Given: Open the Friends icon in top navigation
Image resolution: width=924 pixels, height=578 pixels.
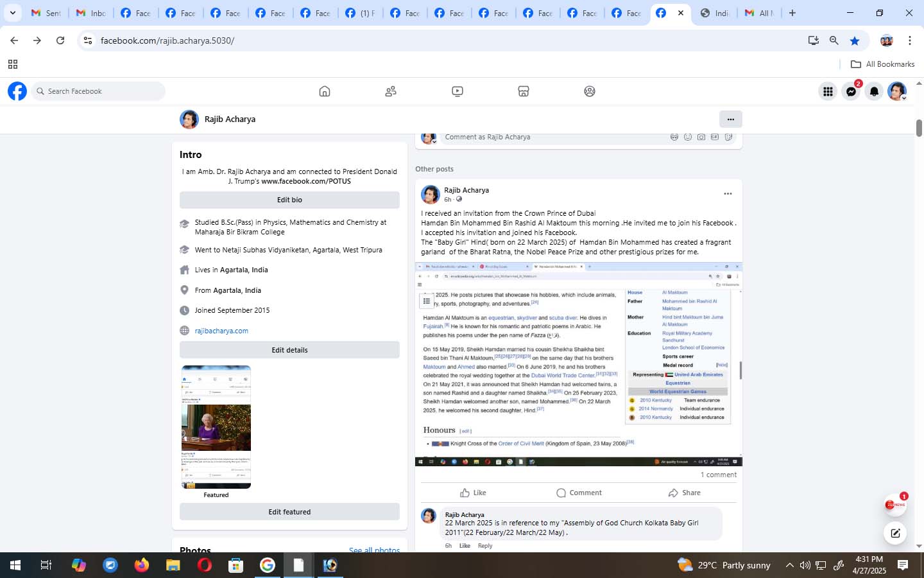Looking at the screenshot, I should [391, 91].
